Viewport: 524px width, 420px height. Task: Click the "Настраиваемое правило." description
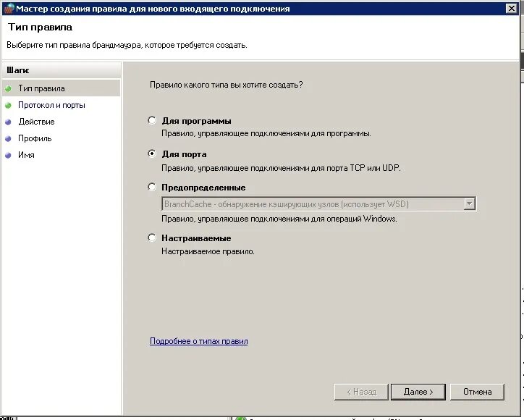pyautogui.click(x=208, y=251)
